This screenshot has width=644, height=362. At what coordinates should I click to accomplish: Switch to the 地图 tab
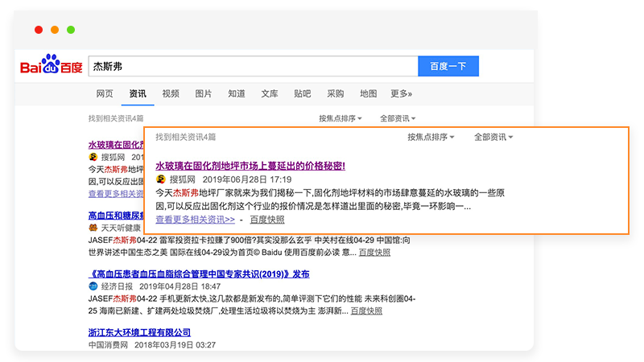(368, 93)
